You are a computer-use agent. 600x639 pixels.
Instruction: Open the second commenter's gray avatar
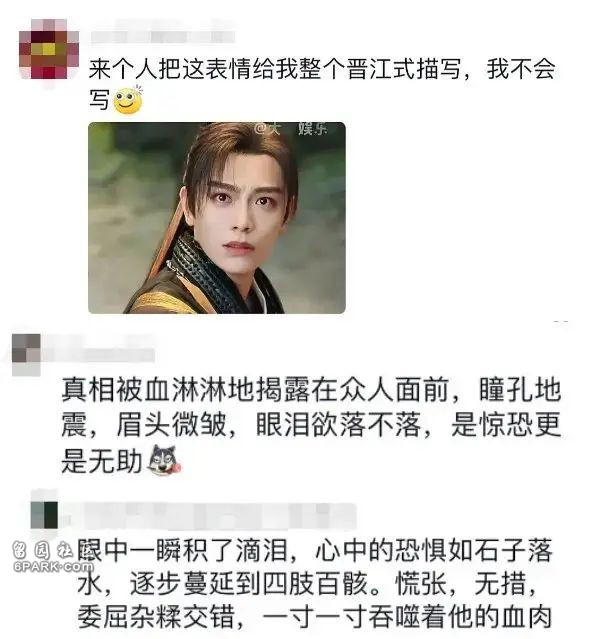coord(26,354)
